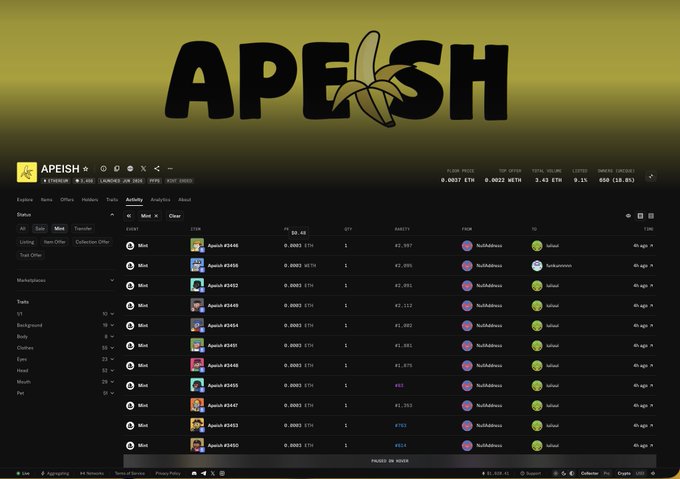The image size is (680, 479).
Task: Open the Holders tab
Action: click(x=90, y=200)
